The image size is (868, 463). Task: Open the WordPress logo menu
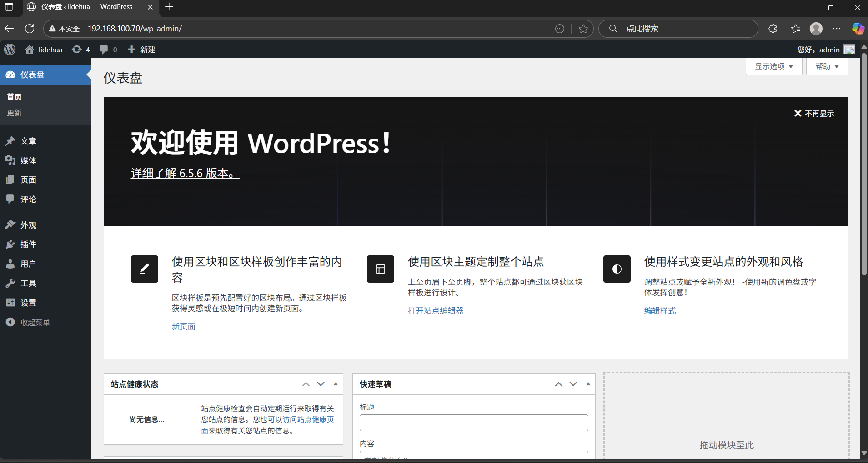point(10,50)
